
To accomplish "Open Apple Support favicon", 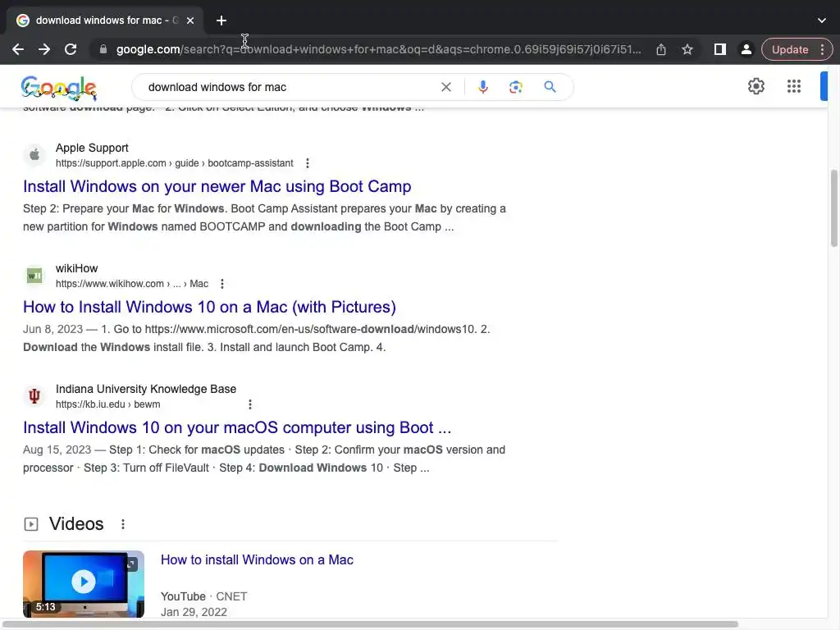I will tap(34, 155).
